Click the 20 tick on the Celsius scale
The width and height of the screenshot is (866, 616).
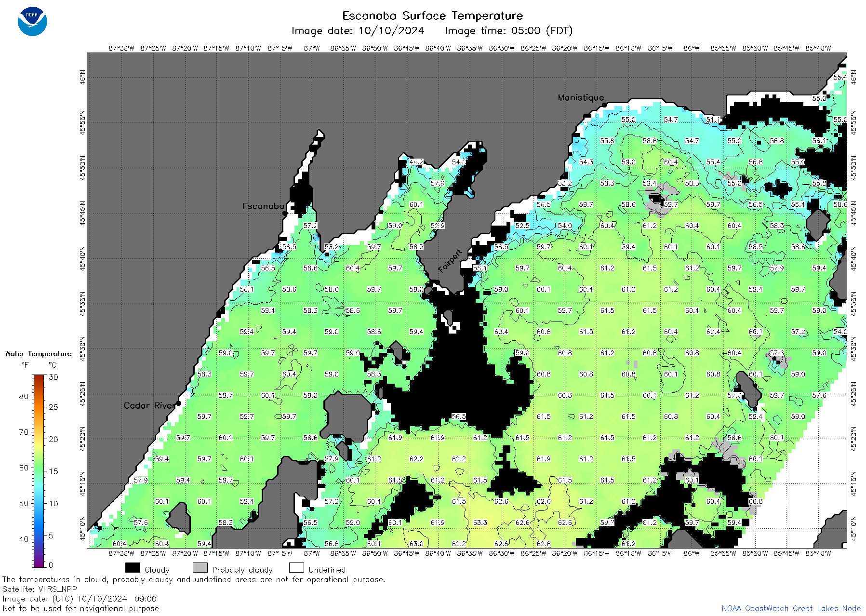pyautogui.click(x=53, y=439)
